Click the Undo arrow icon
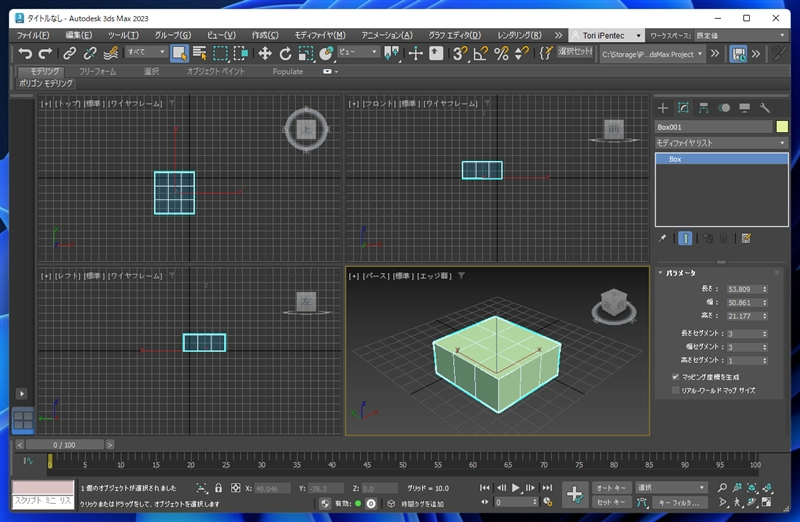Screen dimensions: 800x522 24,53
